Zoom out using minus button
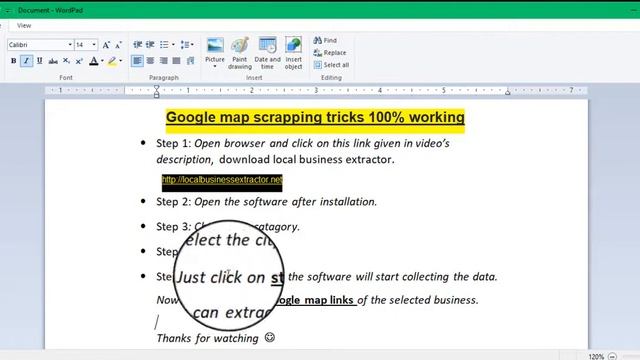Image resolution: width=640 pixels, height=360 pixels. point(612,356)
